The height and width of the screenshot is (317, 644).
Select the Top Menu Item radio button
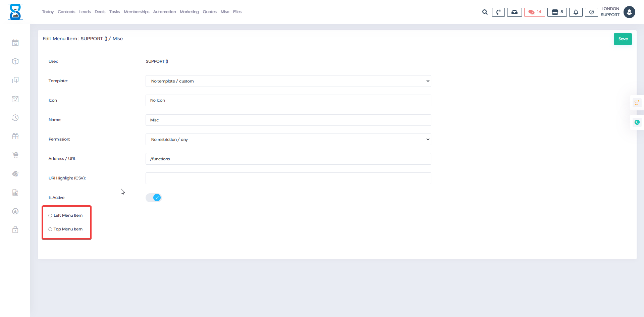(x=50, y=229)
